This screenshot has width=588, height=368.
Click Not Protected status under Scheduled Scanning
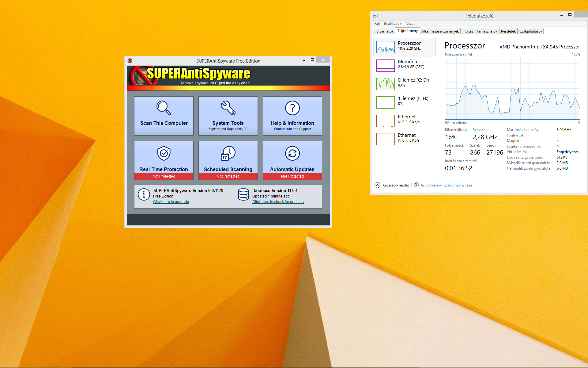(x=228, y=176)
